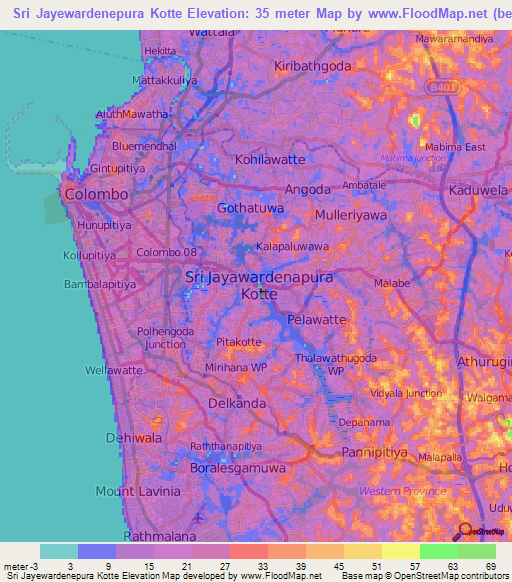Click the Kalapaluwawa label
Viewport: 512px width, 582px height.
tap(292, 246)
